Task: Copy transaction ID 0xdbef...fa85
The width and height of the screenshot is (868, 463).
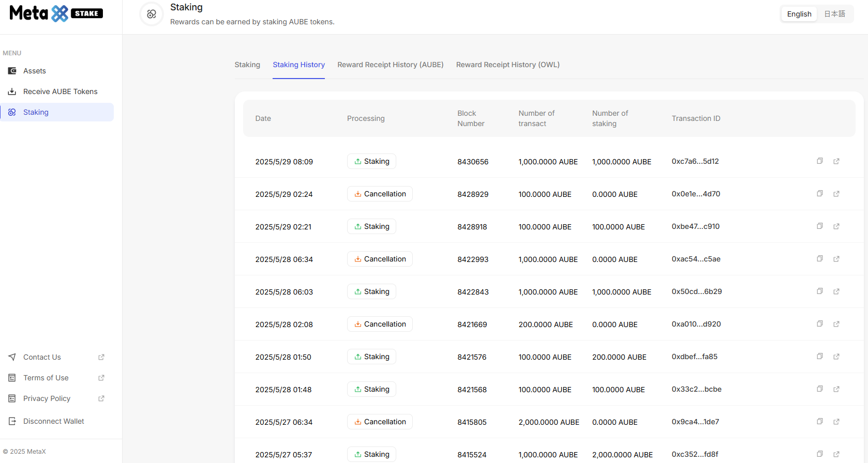Action: coord(819,357)
